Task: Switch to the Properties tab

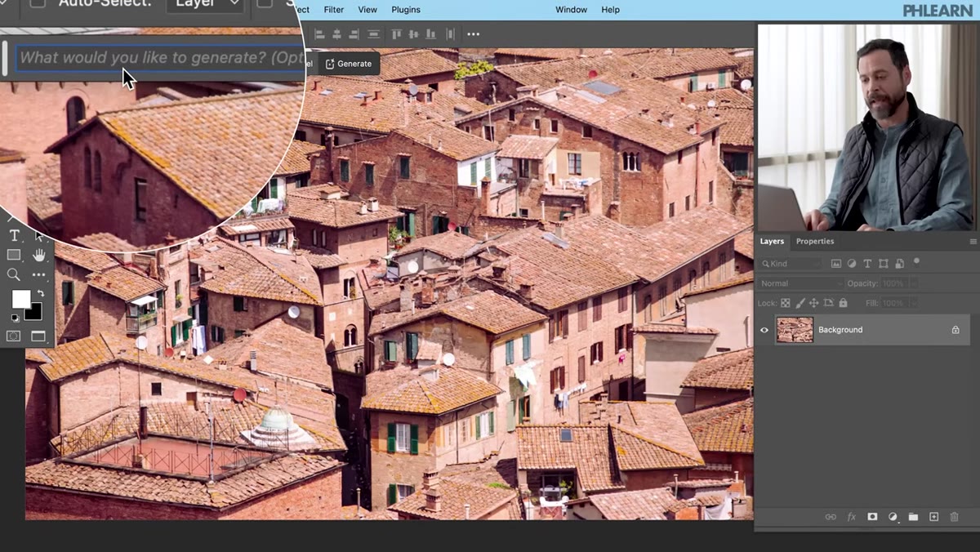Action: tap(815, 241)
